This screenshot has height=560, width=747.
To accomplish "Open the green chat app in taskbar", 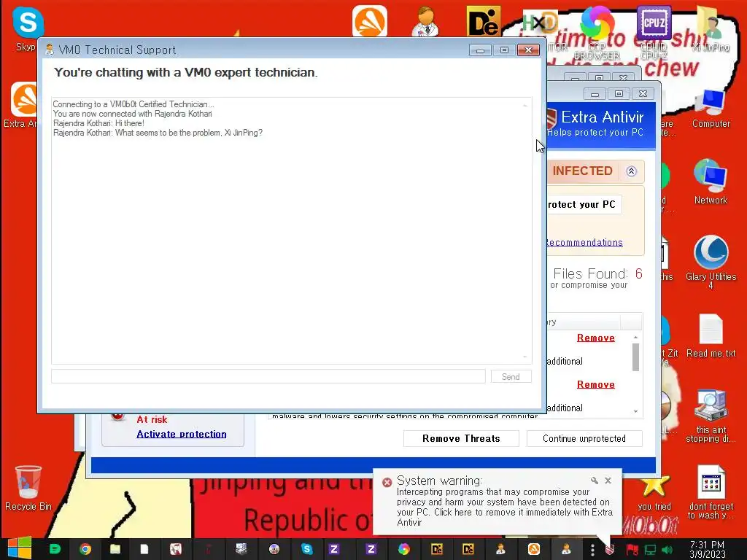I will point(55,549).
